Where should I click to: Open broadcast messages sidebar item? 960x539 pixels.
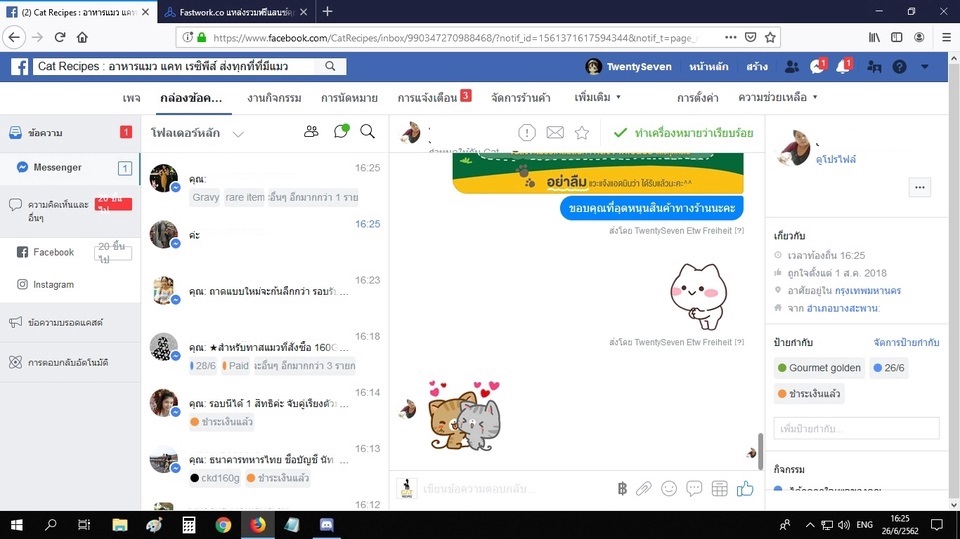coord(70,322)
